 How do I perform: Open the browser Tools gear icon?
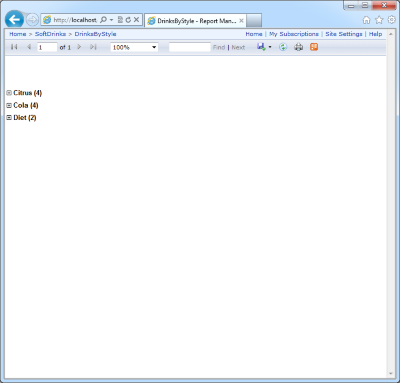coord(392,20)
